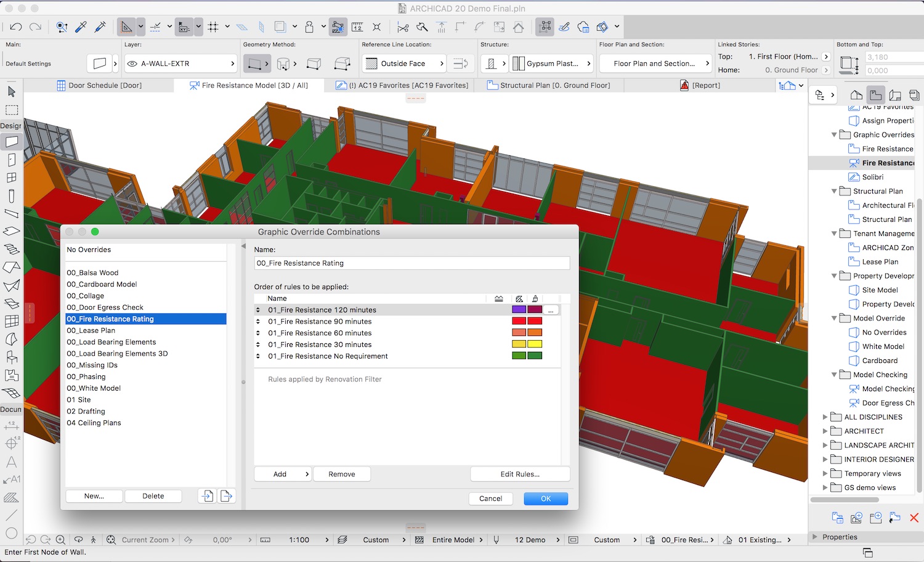Select the Wall tool in the toolbox

tap(11, 142)
